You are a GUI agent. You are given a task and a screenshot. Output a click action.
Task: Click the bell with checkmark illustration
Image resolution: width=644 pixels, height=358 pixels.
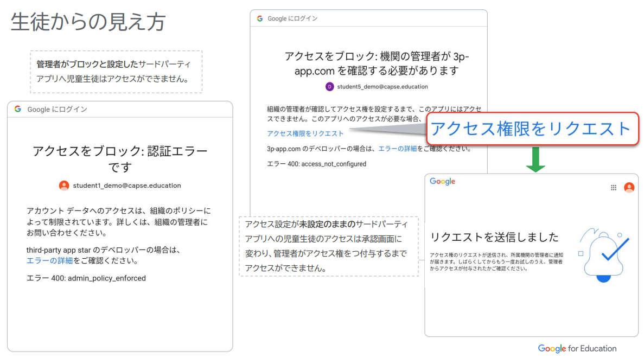tap(604, 255)
